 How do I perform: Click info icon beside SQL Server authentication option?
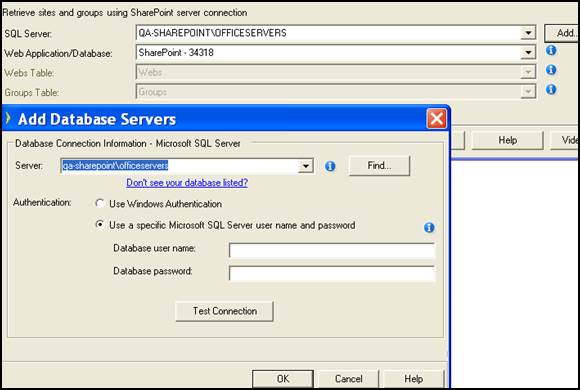tap(429, 227)
